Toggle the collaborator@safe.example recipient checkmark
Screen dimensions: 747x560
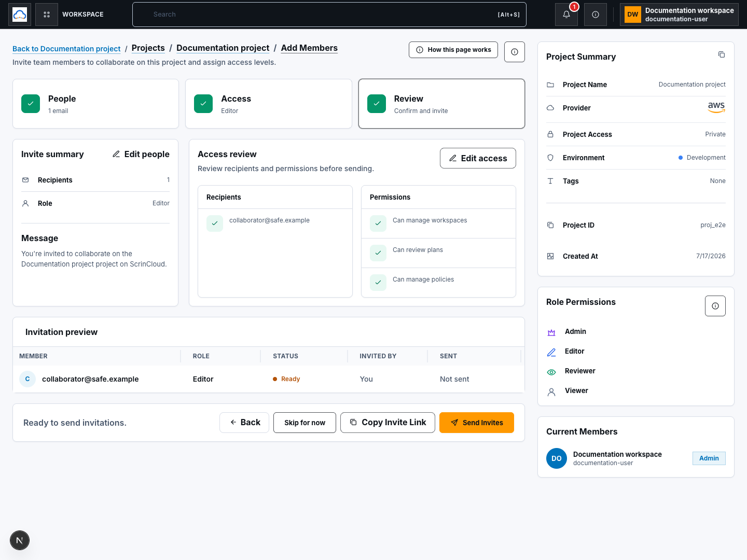tap(215, 223)
